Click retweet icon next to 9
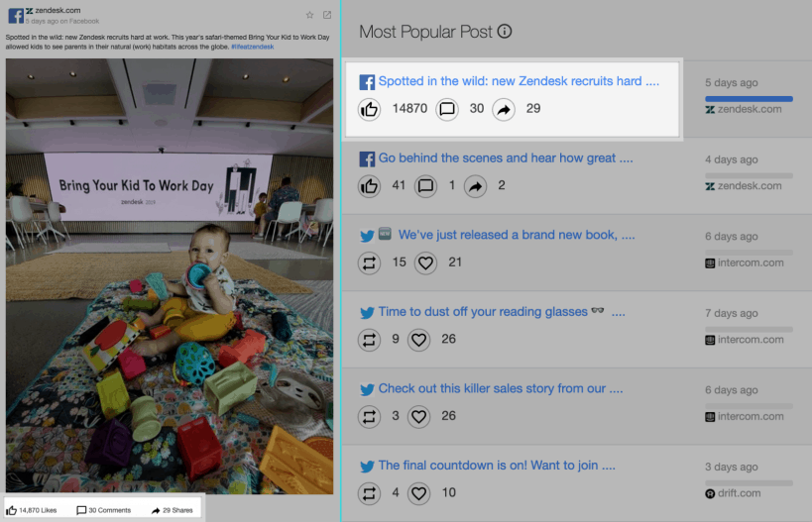Viewport: 812px width, 522px height. [369, 340]
